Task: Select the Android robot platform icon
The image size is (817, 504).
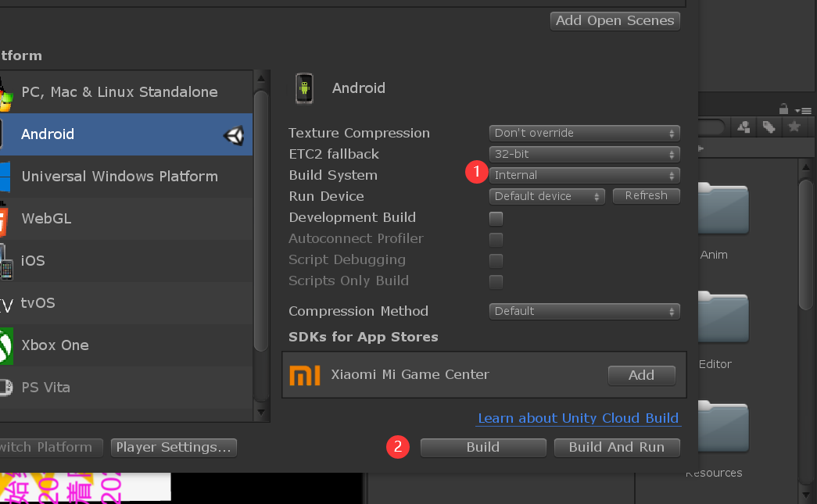Action: pos(303,88)
